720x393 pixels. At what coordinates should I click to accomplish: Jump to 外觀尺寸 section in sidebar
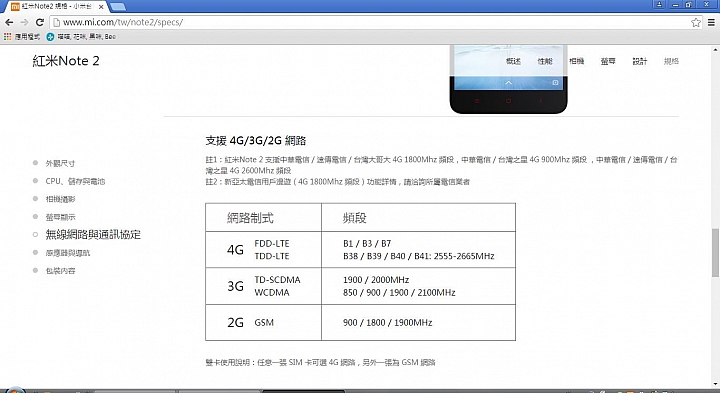pos(60,163)
